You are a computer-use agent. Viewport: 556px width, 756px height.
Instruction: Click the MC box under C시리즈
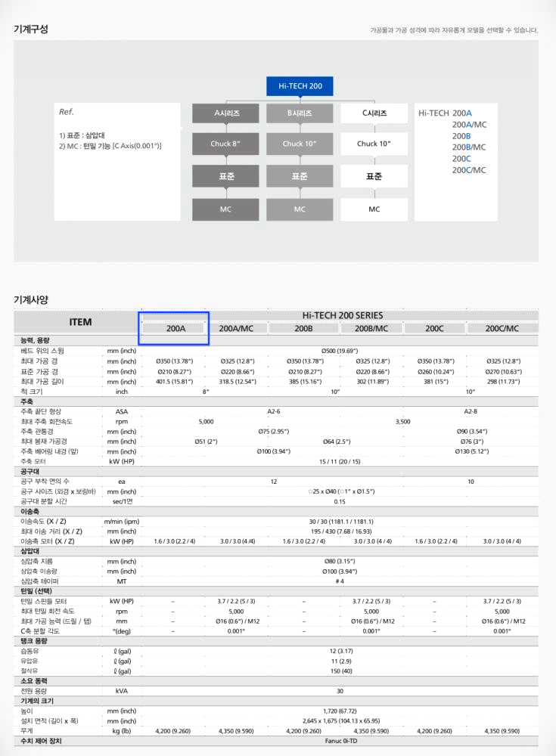pyautogui.click(x=374, y=209)
